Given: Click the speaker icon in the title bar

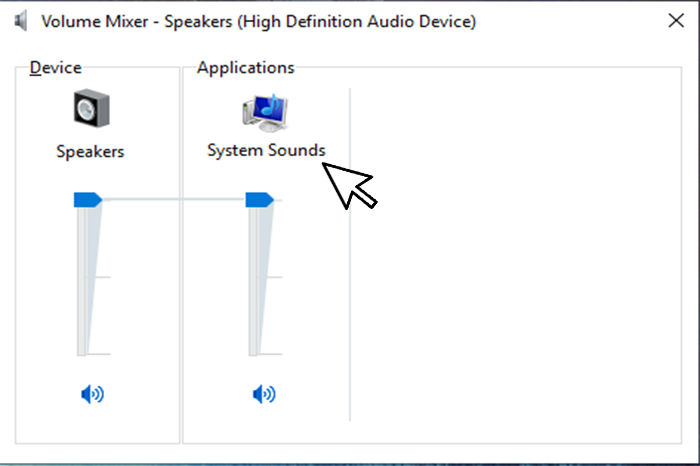Looking at the screenshot, I should click(x=21, y=20).
